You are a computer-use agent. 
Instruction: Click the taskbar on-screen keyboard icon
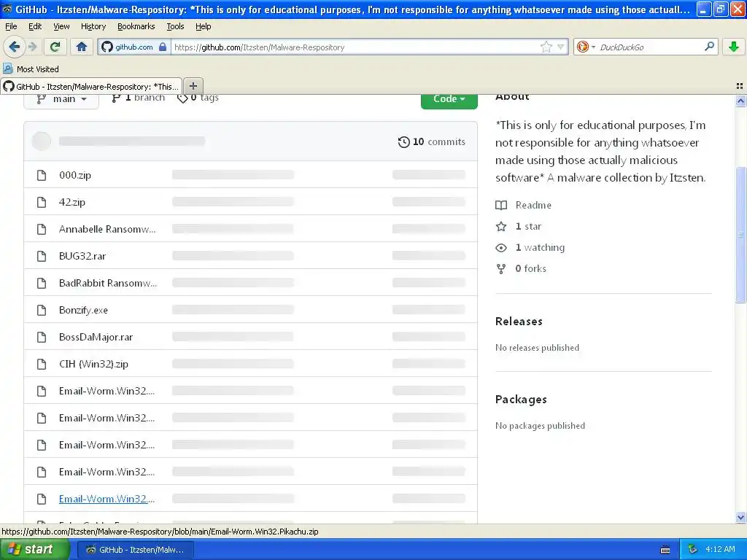pyautogui.click(x=665, y=550)
